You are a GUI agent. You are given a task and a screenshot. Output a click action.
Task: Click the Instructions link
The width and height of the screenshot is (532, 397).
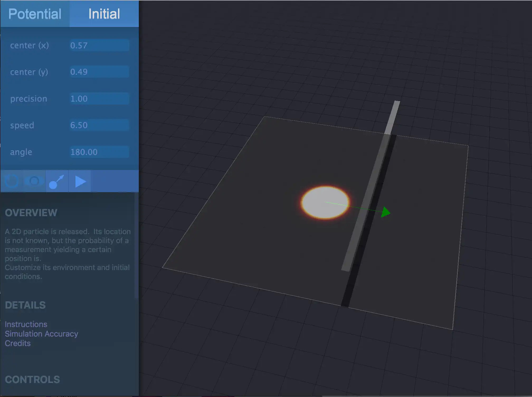click(26, 324)
